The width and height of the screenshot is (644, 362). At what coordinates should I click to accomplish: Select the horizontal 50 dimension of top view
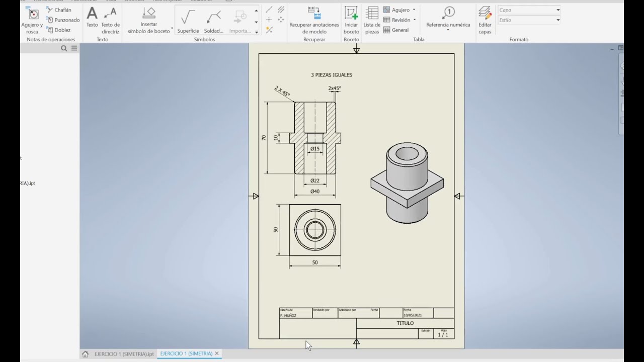click(x=315, y=262)
